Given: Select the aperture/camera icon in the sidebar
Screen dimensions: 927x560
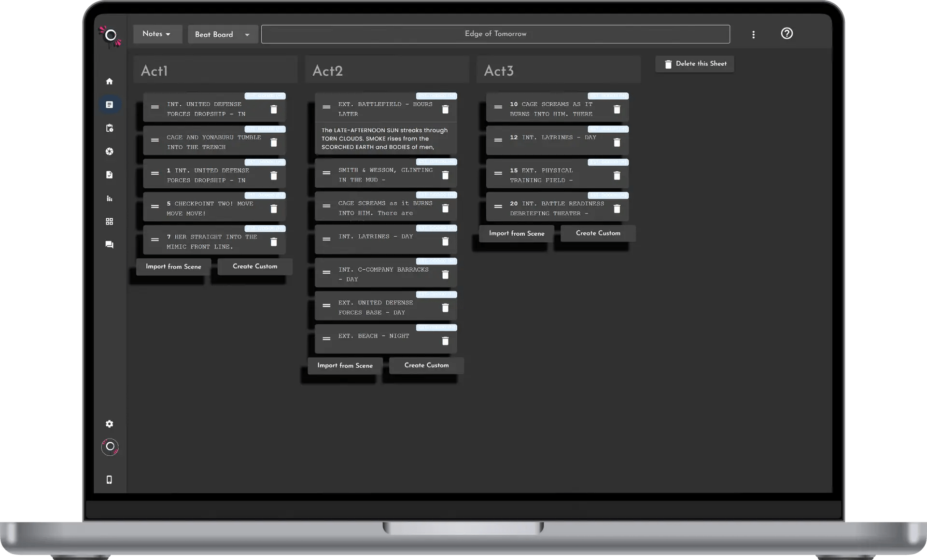Looking at the screenshot, I should click(x=110, y=151).
